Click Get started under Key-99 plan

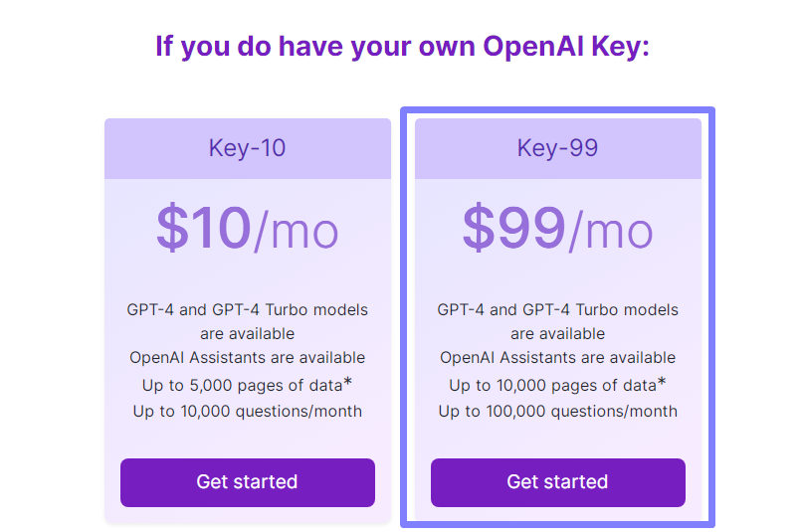click(558, 482)
